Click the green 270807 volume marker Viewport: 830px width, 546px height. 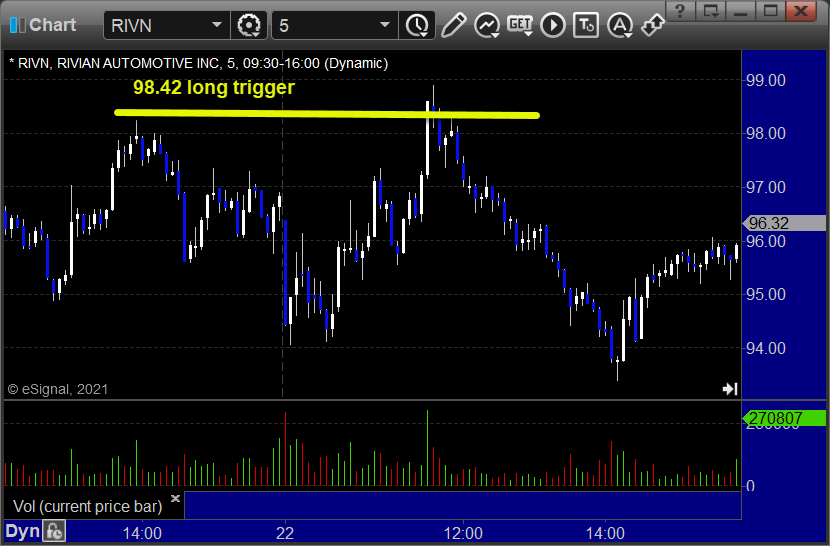pyautogui.click(x=784, y=418)
